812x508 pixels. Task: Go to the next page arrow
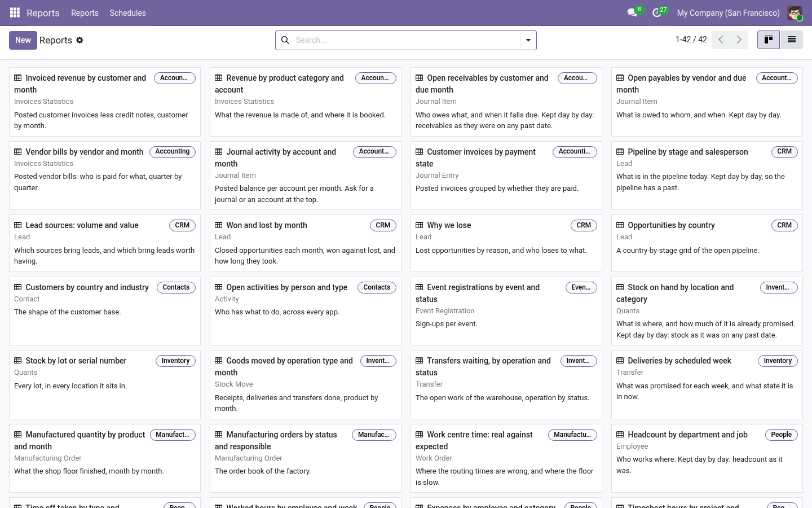coord(739,40)
